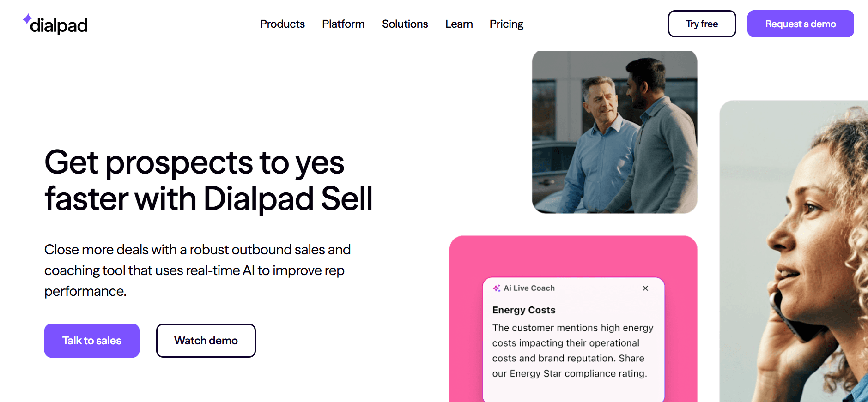
Task: Open the Products menu
Action: (x=282, y=24)
